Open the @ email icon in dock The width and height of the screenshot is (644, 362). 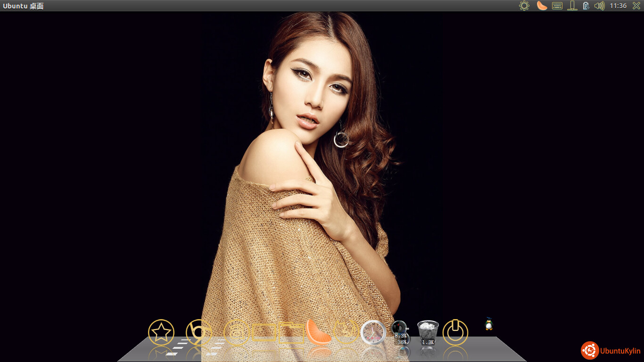(x=236, y=332)
